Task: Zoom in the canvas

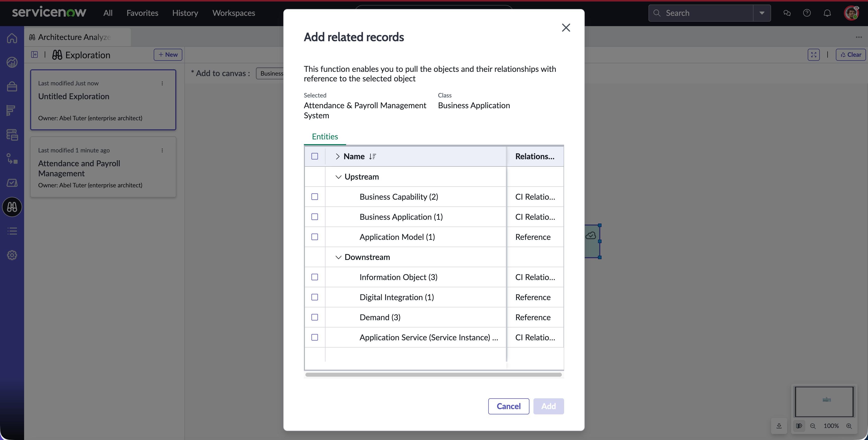Action: (849, 426)
